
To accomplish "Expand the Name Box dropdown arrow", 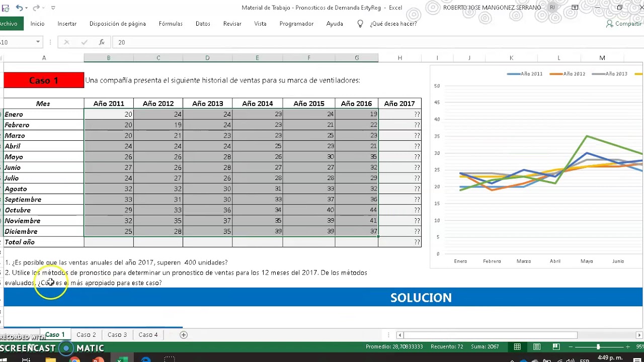I will [x=38, y=42].
